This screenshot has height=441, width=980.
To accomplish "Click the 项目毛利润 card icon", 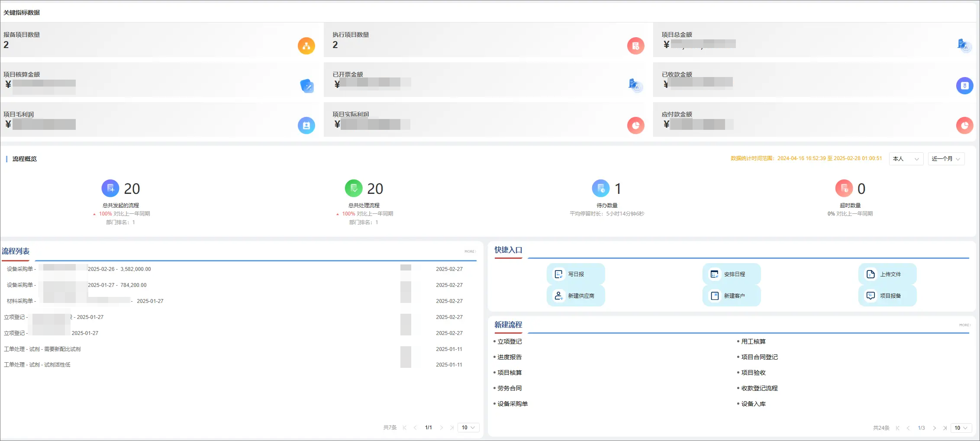I will pyautogui.click(x=306, y=126).
